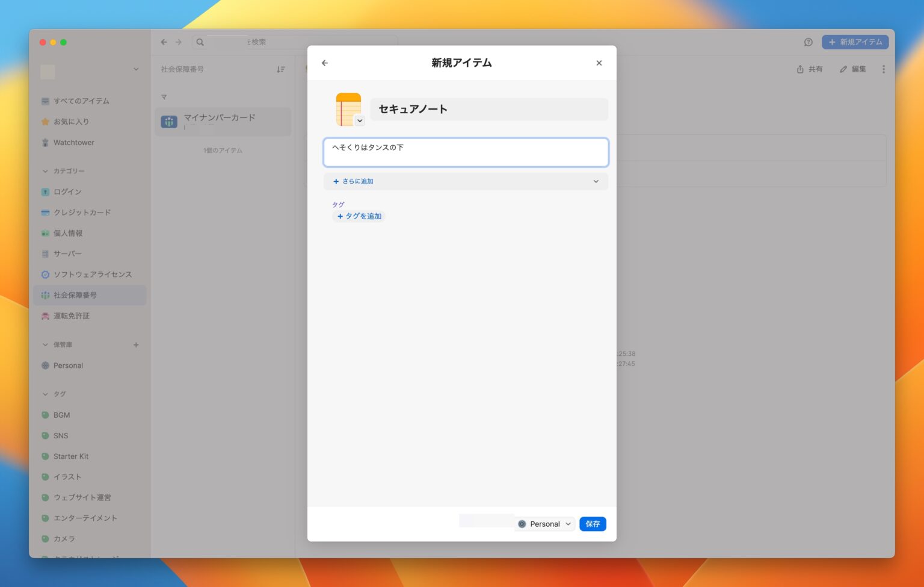The width and height of the screenshot is (924, 587).
Task: Click the クレジットカード category icon
Action: pyautogui.click(x=45, y=212)
